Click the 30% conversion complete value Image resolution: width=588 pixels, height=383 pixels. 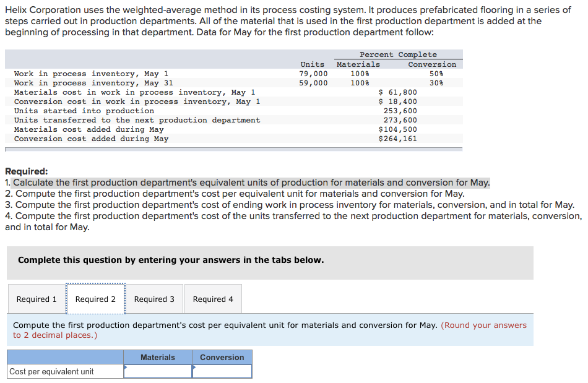(x=436, y=83)
